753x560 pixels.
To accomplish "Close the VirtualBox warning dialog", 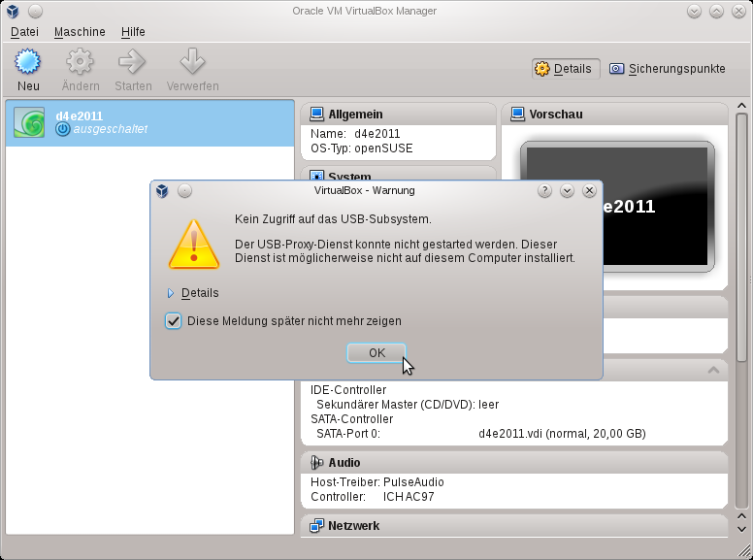I will 589,190.
